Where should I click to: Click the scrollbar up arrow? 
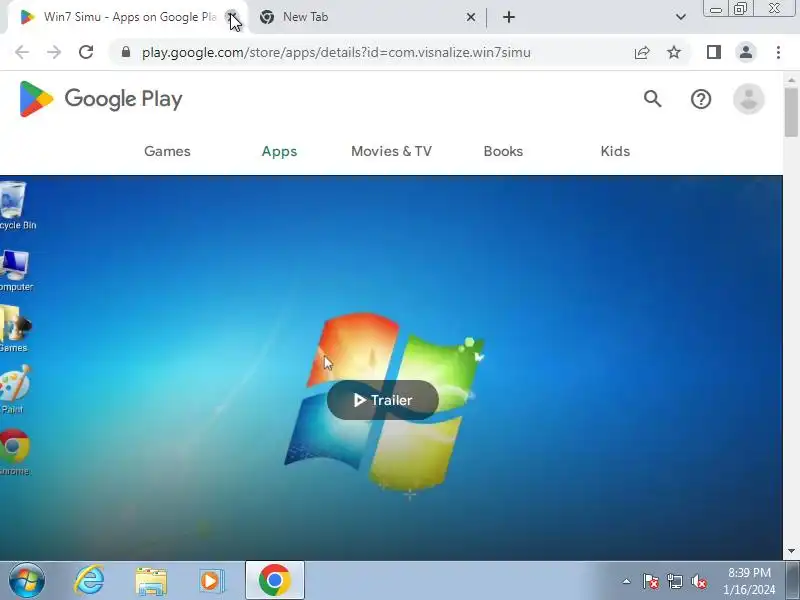(791, 80)
